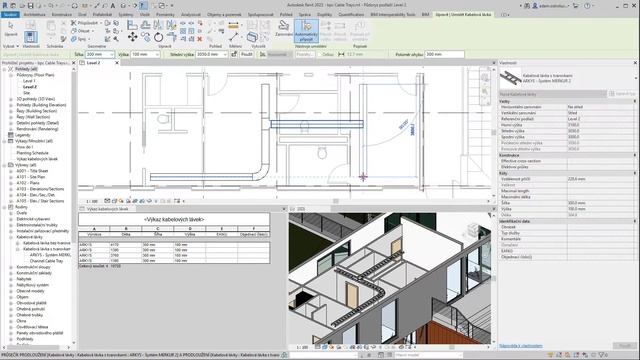Image resolution: width=640 pixels, height=360 pixels.
Task: Open the BIM Interoperability Tools tab
Action: pyautogui.click(x=393, y=15)
